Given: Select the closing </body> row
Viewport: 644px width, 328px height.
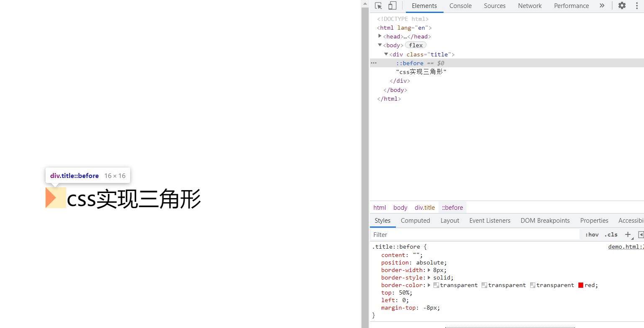Looking at the screenshot, I should [x=395, y=90].
